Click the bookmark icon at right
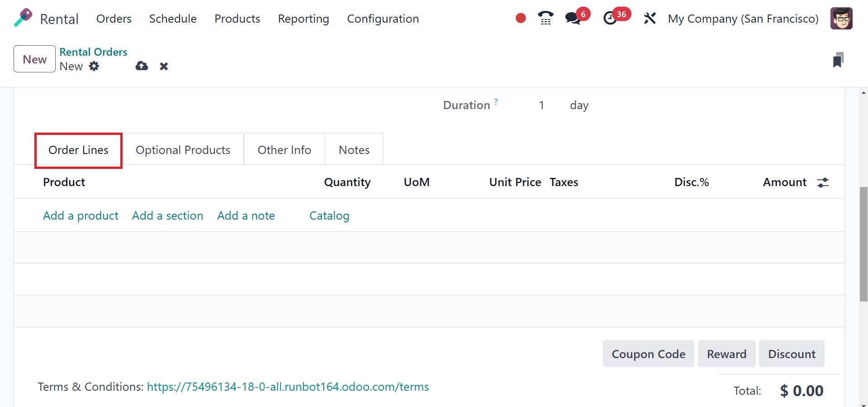Image resolution: width=868 pixels, height=407 pixels. point(838,60)
